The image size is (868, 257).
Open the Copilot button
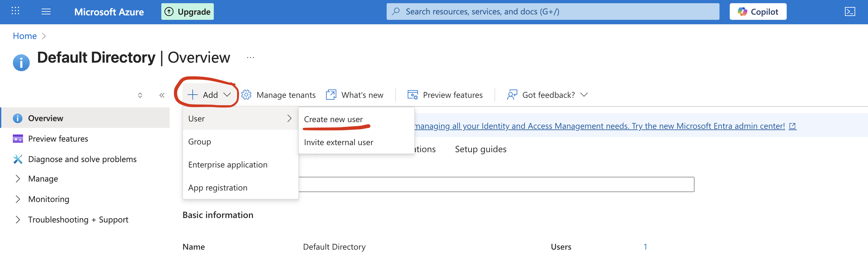point(758,12)
